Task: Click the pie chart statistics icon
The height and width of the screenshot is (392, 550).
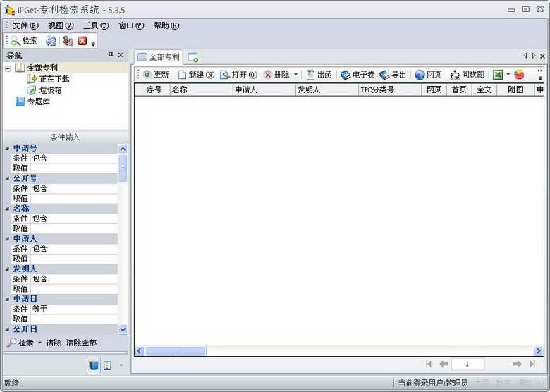Action: click(x=519, y=75)
